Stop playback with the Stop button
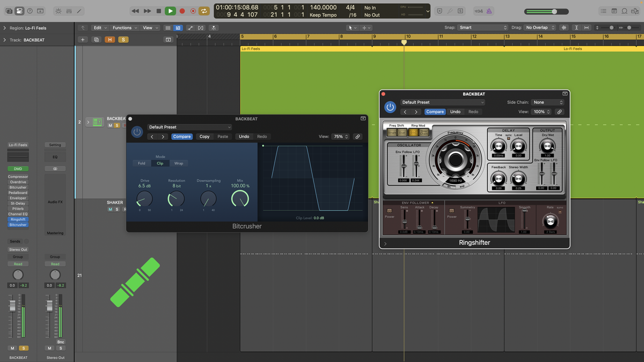Viewport: 644px width, 362px height. tap(158, 11)
